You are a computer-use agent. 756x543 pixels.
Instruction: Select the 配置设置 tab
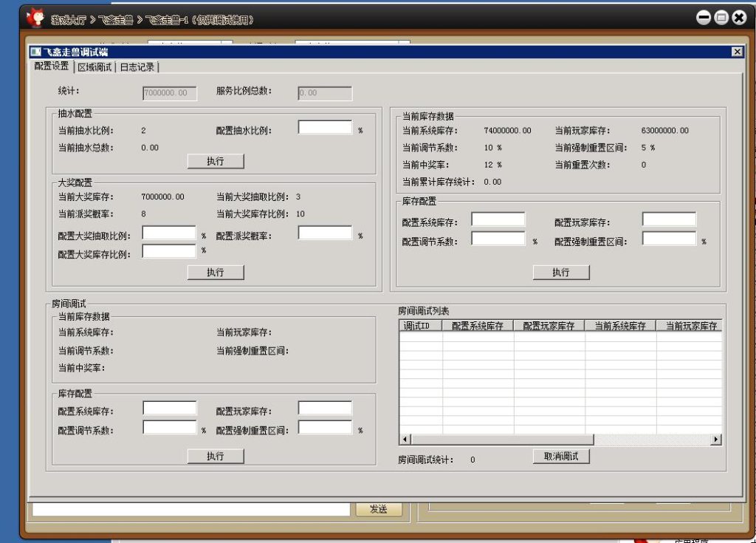(52, 66)
